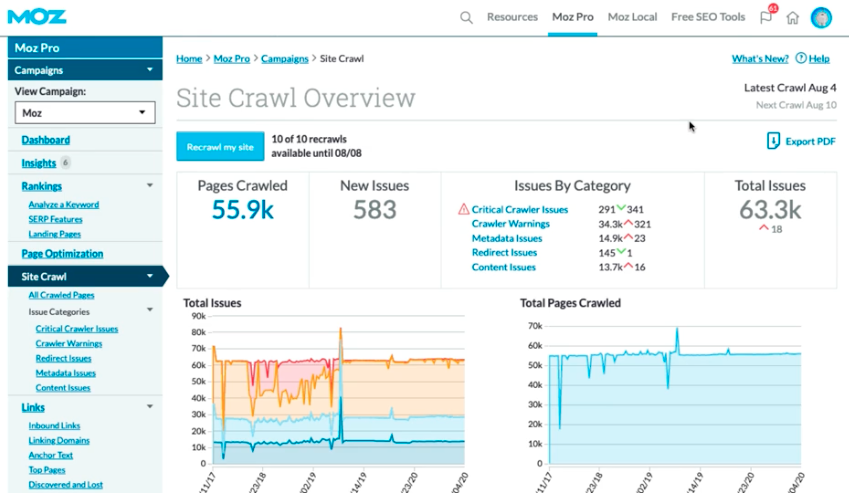Open All Crawled Pages link
Viewport: 849px width, 493px height.
coord(61,295)
